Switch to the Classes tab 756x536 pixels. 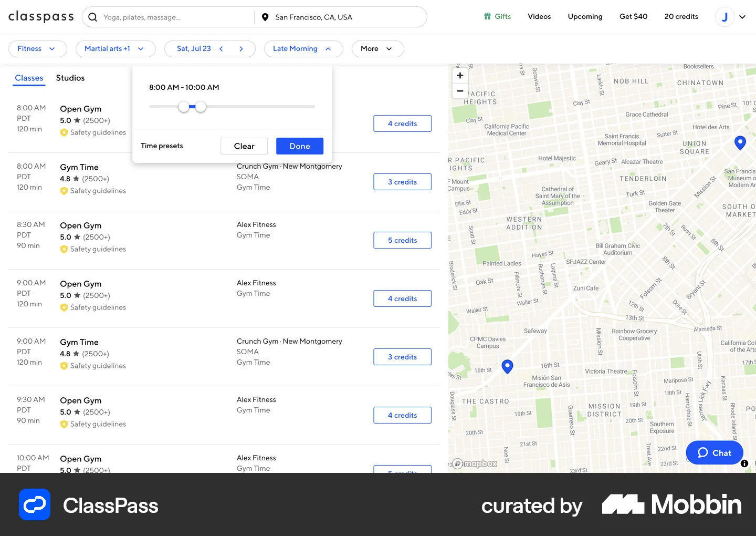pos(29,78)
